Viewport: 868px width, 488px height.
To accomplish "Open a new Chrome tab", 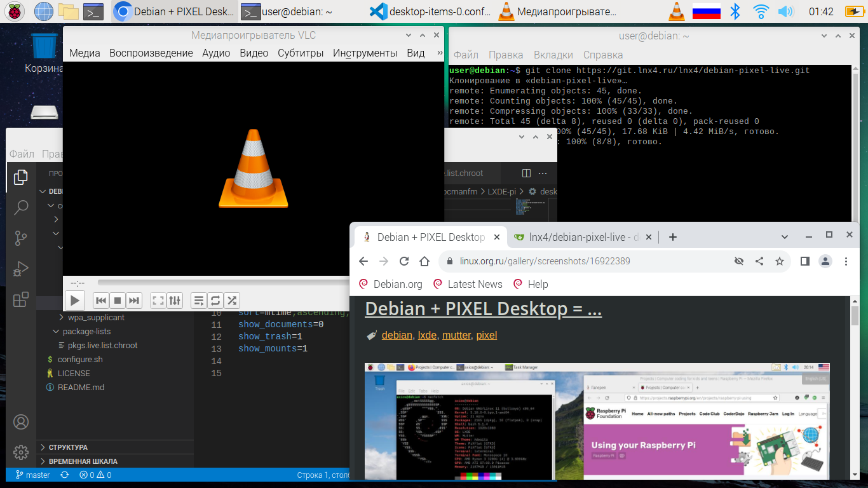I will pos(673,237).
